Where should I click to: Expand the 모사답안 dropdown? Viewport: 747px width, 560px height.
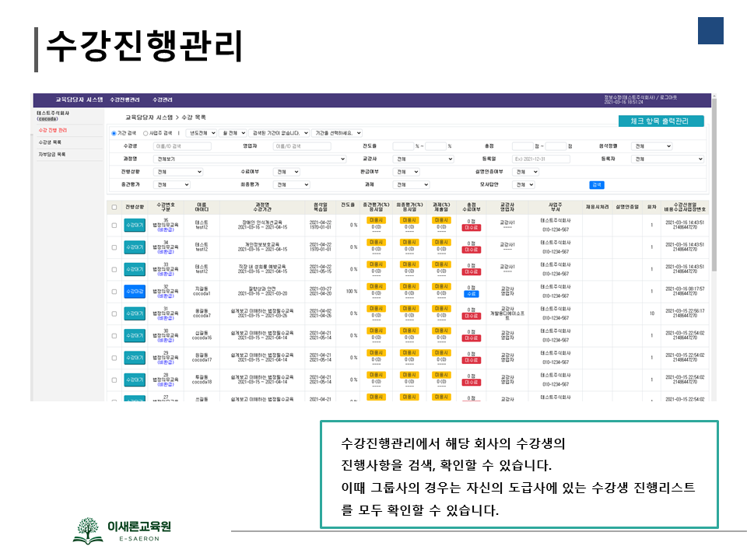[524, 185]
